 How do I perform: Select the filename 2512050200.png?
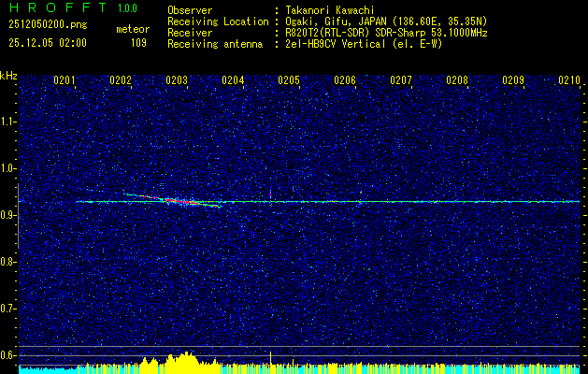(x=48, y=25)
